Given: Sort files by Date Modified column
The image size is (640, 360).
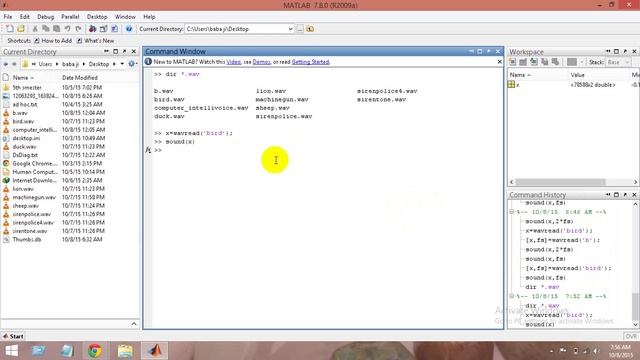Looking at the screenshot, I should pyautogui.click(x=80, y=78).
